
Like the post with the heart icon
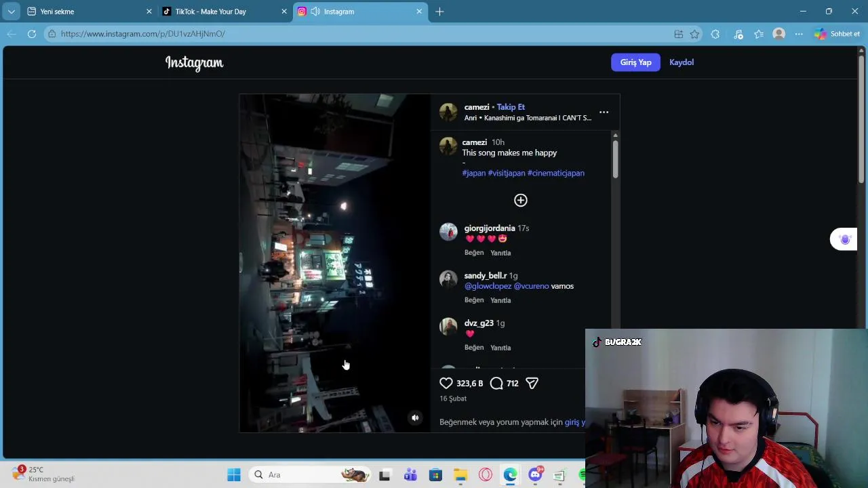coord(446,383)
